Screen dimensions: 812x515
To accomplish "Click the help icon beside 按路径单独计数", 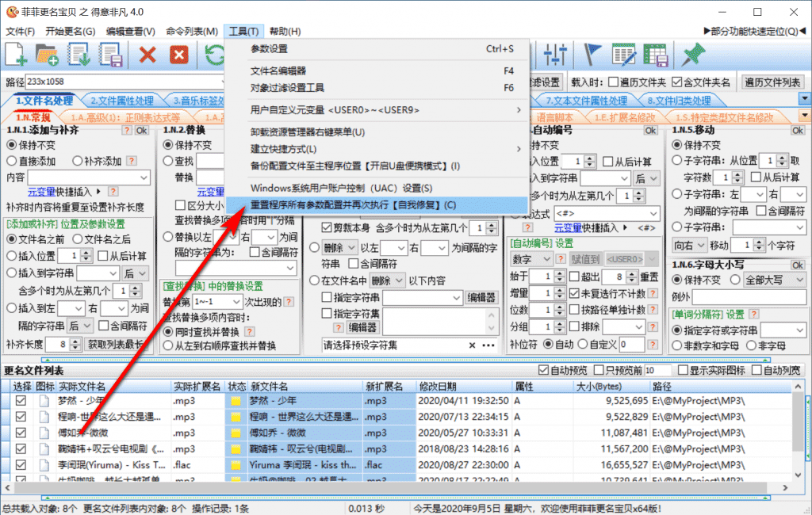I will 653,310.
